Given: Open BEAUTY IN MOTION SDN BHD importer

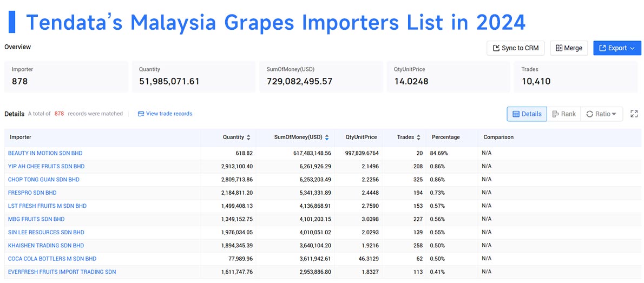Looking at the screenshot, I should (x=45, y=153).
